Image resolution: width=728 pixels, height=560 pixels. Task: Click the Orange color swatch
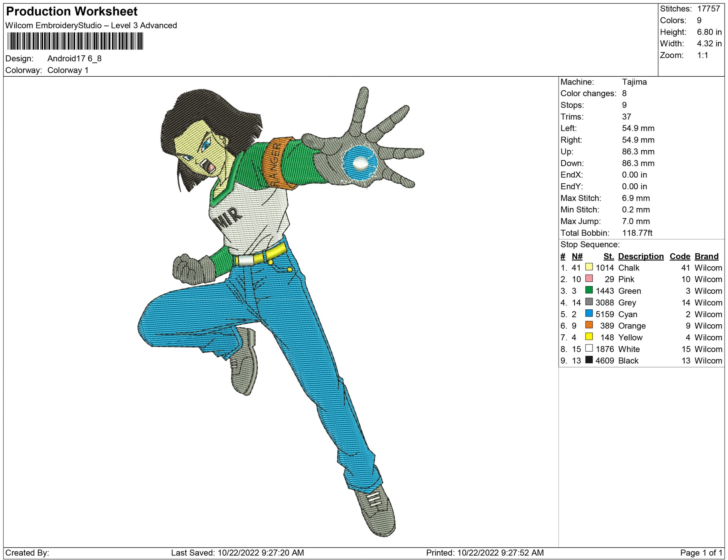point(589,325)
